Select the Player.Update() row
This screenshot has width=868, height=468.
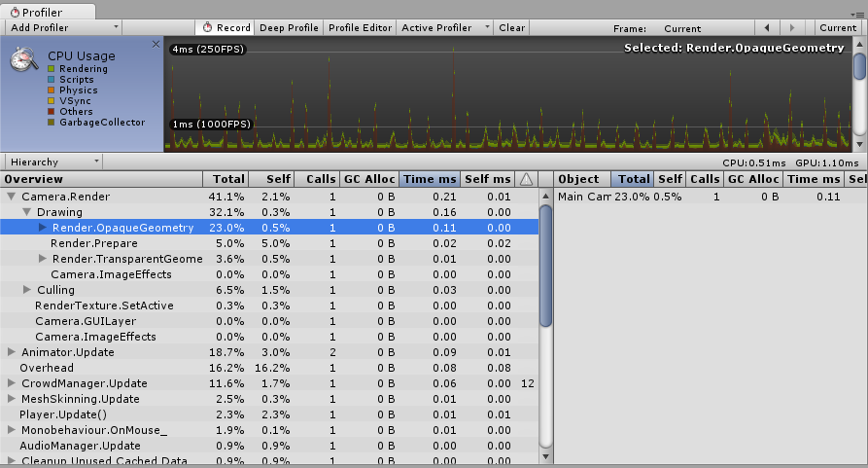[269, 414]
